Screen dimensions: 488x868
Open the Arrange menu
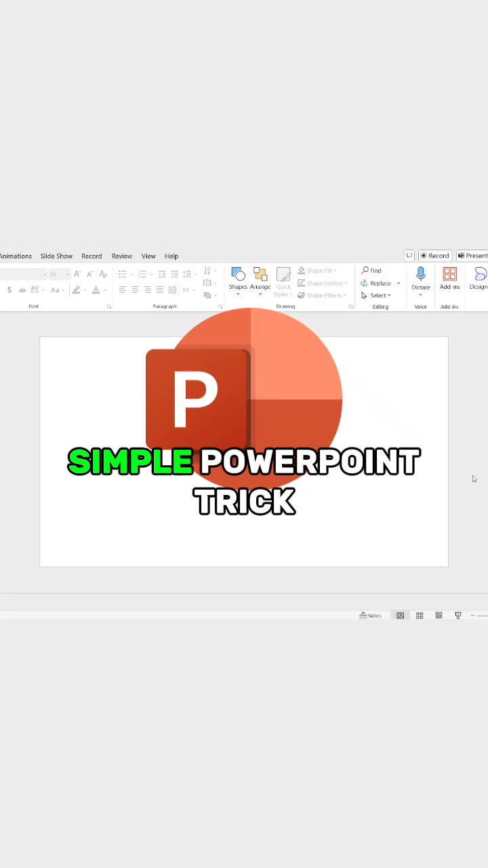260,281
